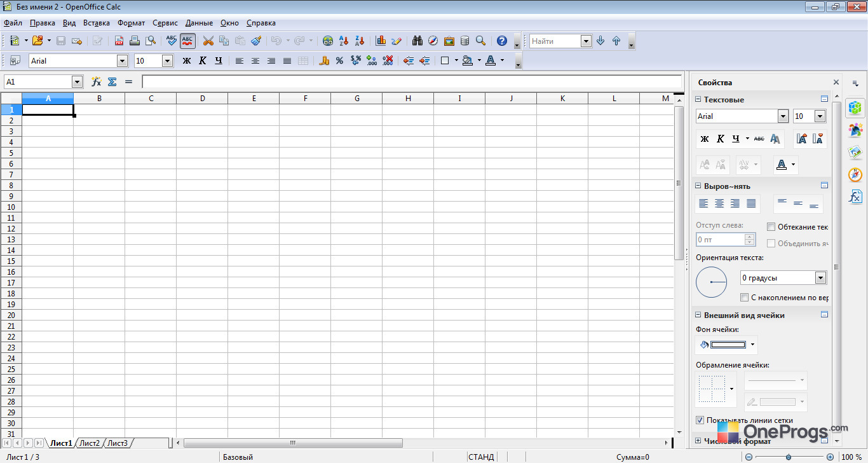Insert a hyperlink via globe icon
This screenshot has height=463, width=868.
click(x=328, y=41)
